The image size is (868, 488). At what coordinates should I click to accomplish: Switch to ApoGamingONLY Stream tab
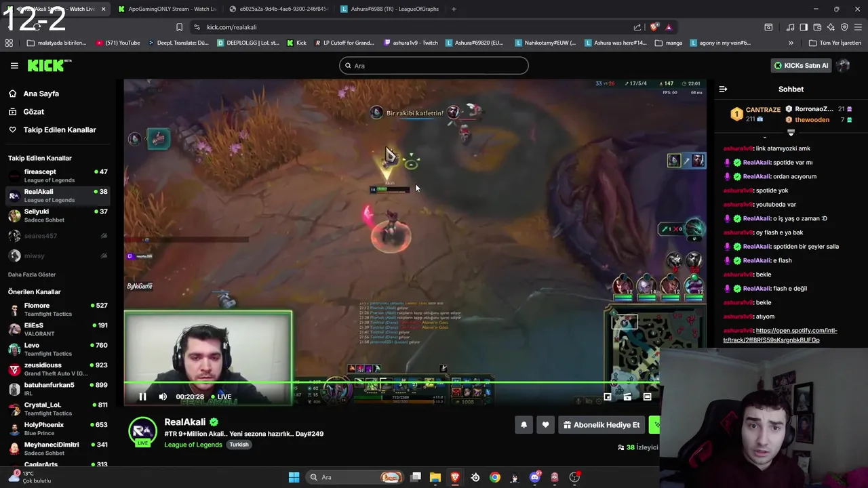167,9
